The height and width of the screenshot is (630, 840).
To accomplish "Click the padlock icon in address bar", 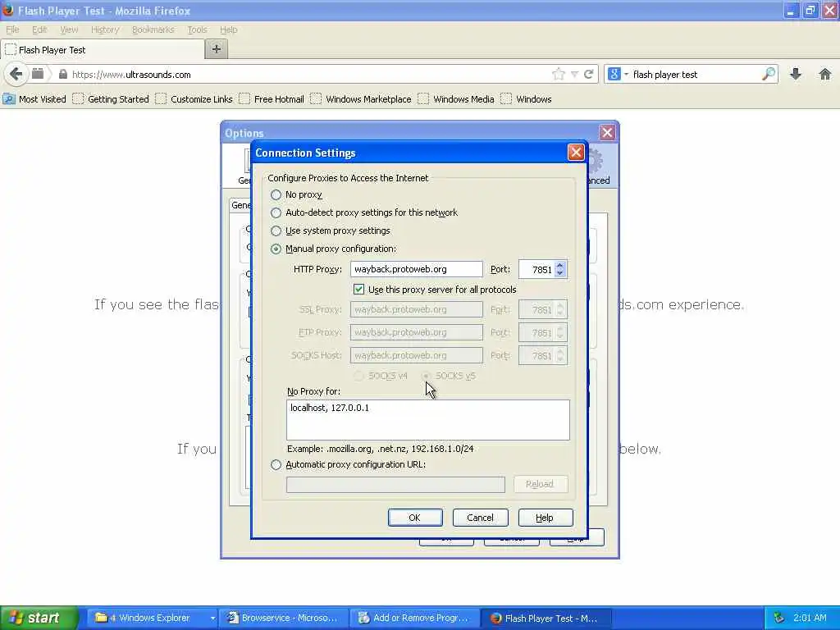I will point(62,75).
